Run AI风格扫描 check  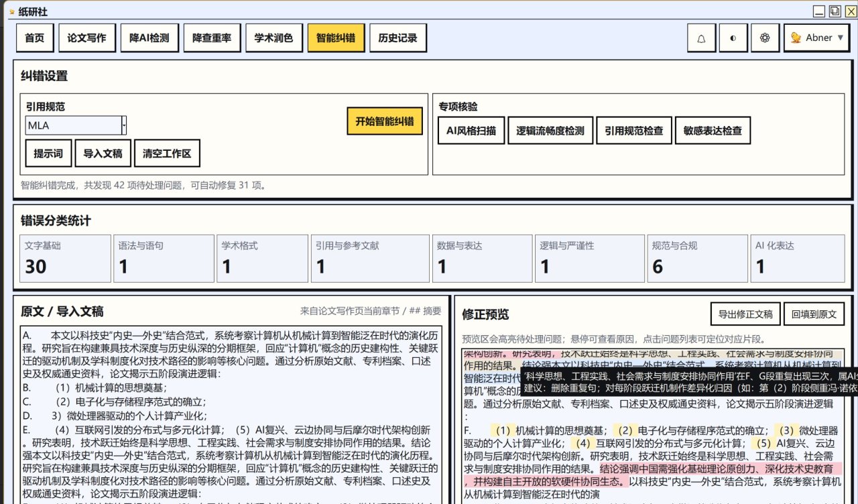471,131
